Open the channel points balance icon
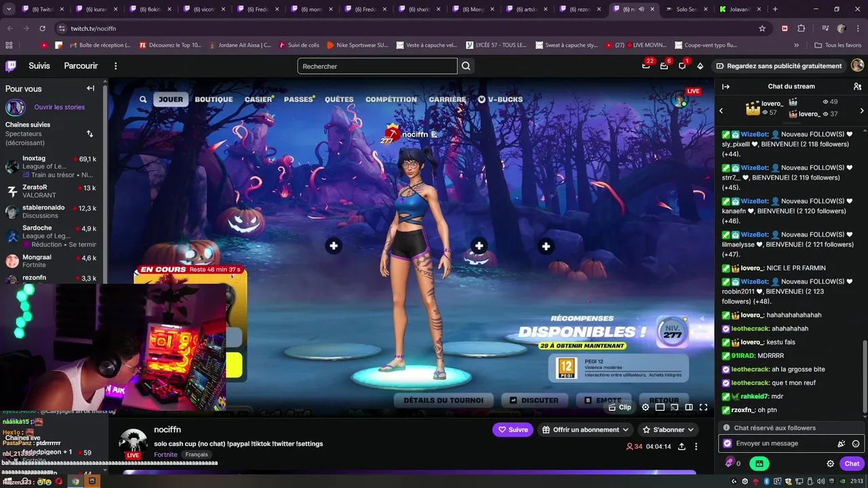 pyautogui.click(x=730, y=462)
